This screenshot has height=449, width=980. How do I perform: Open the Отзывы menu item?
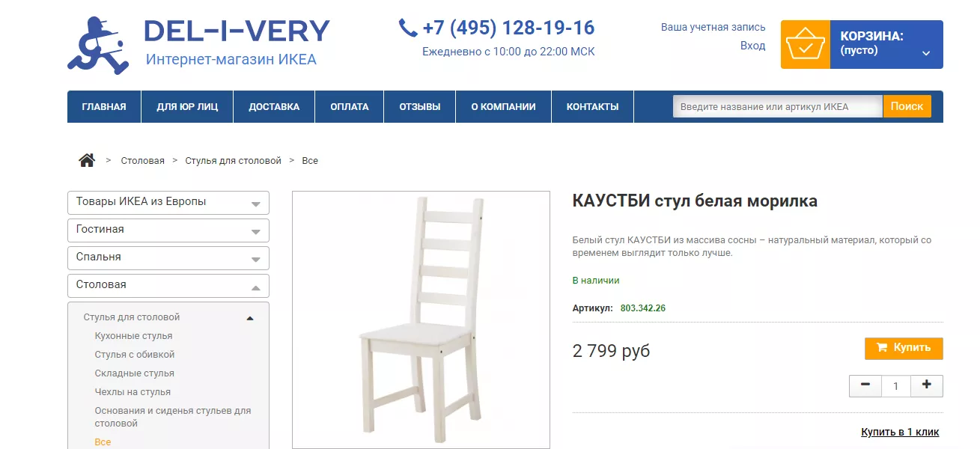point(420,106)
